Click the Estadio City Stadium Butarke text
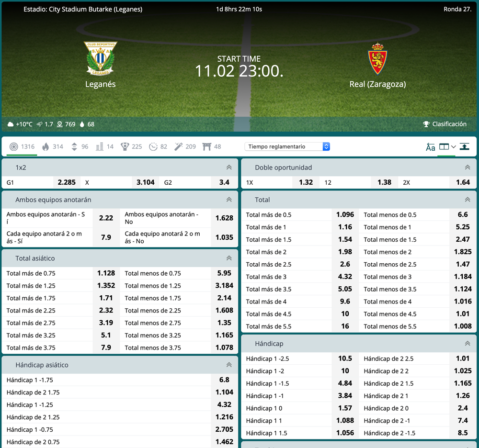Viewport: 479px width, 448px height. point(83,10)
